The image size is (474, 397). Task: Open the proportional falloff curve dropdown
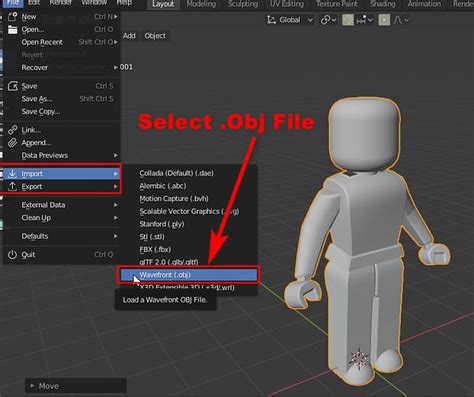(401, 20)
